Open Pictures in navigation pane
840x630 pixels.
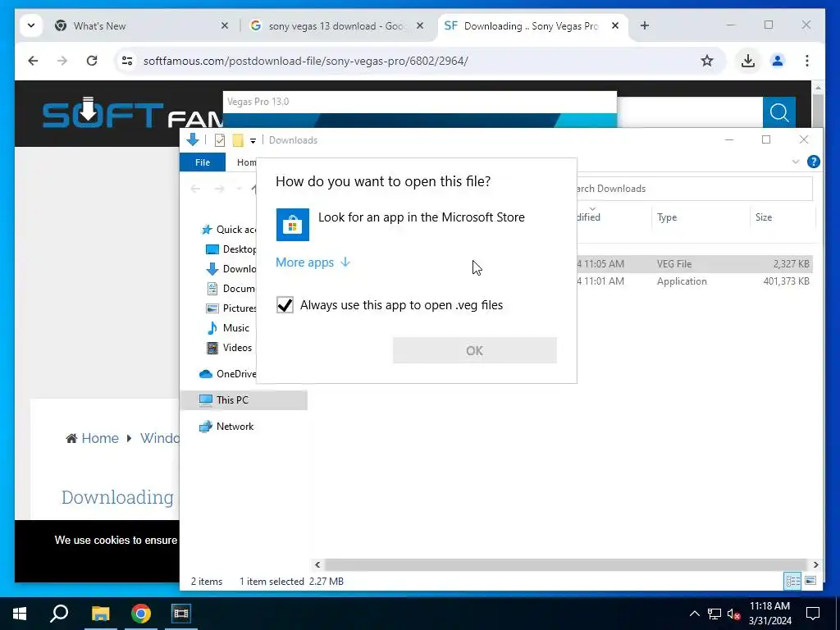[231, 308]
